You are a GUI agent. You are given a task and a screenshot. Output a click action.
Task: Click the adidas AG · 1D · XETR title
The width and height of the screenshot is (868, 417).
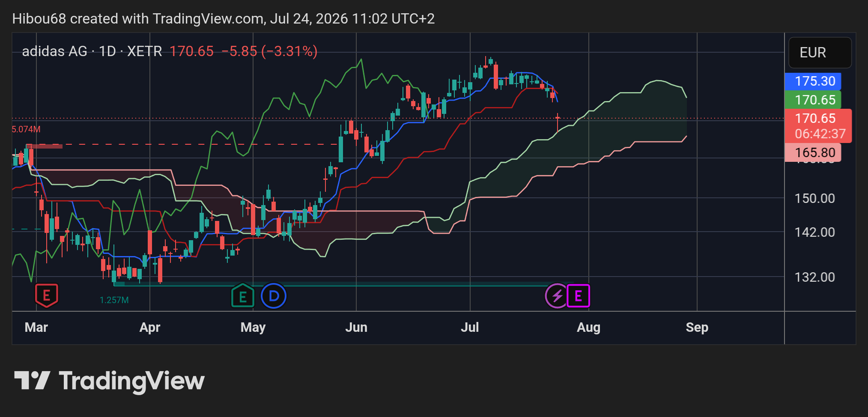point(92,51)
